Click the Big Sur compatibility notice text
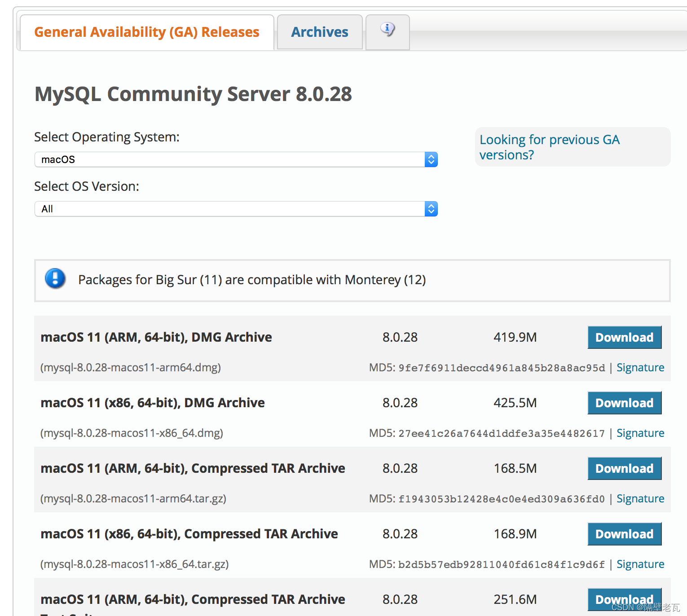The image size is (687, 616). (x=252, y=280)
